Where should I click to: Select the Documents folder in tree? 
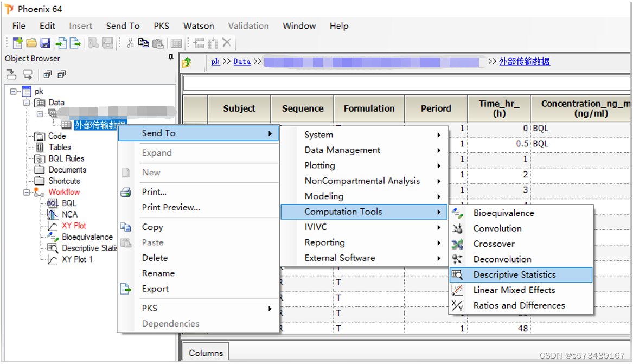(67, 170)
